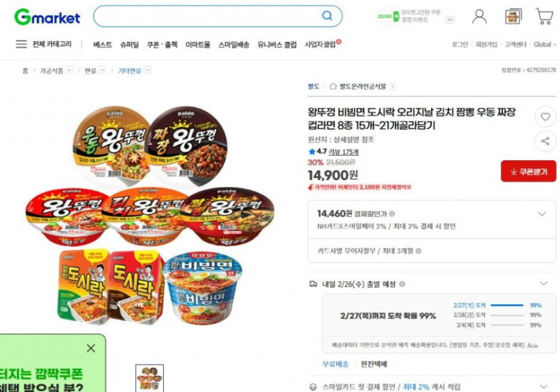Image resolution: width=560 pixels, height=392 pixels.
Task: Open the shopping cart icon
Action: [545, 16]
